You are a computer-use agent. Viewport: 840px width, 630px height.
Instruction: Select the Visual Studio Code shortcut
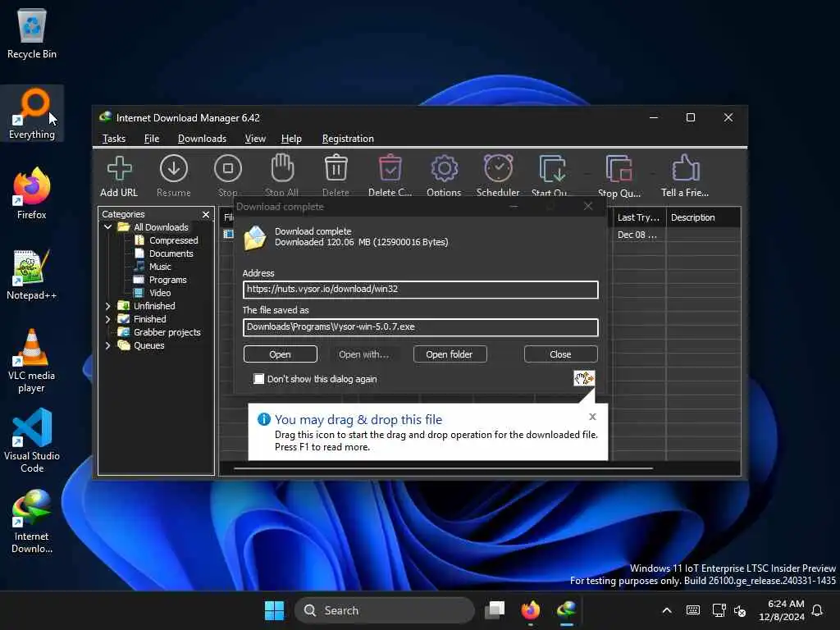pos(32,441)
